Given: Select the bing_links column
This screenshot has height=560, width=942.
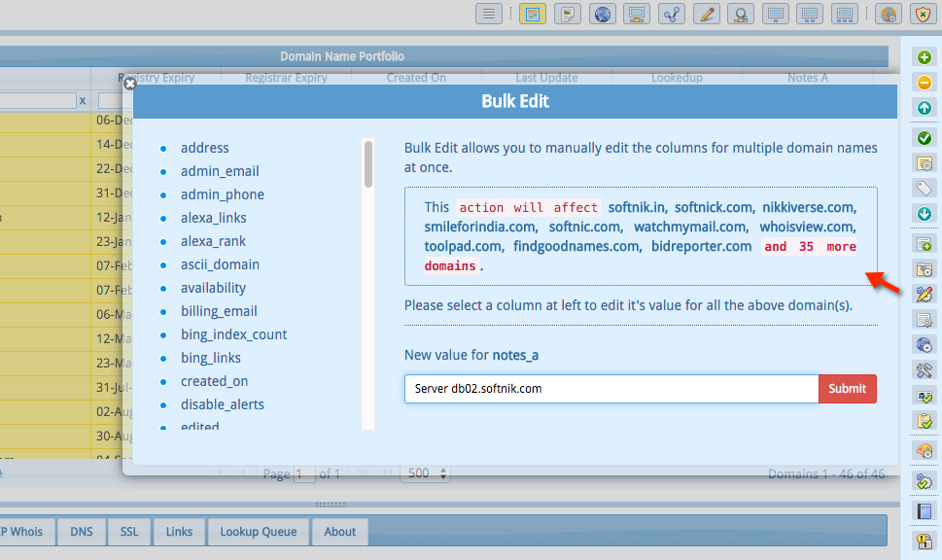Looking at the screenshot, I should (x=210, y=358).
